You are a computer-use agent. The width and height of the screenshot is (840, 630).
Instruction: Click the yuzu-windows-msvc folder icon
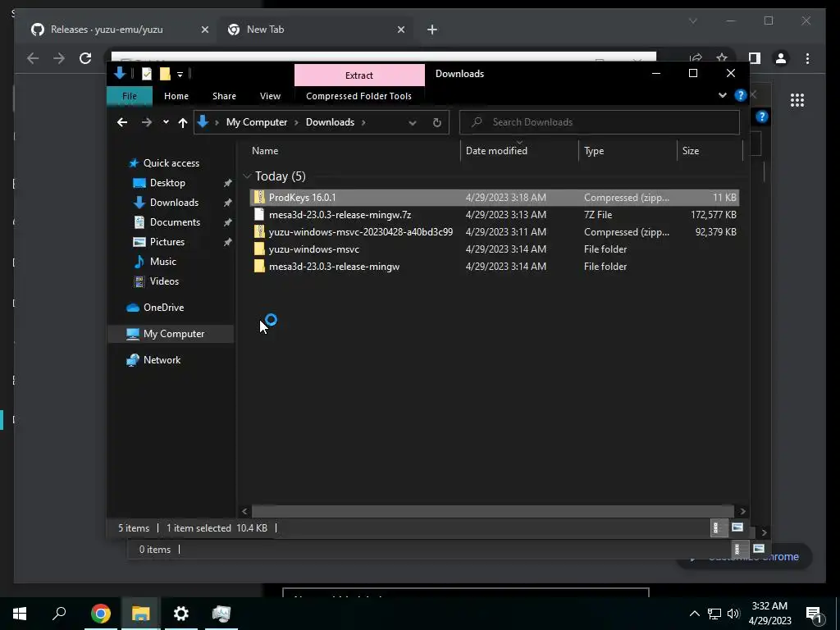coord(259,249)
